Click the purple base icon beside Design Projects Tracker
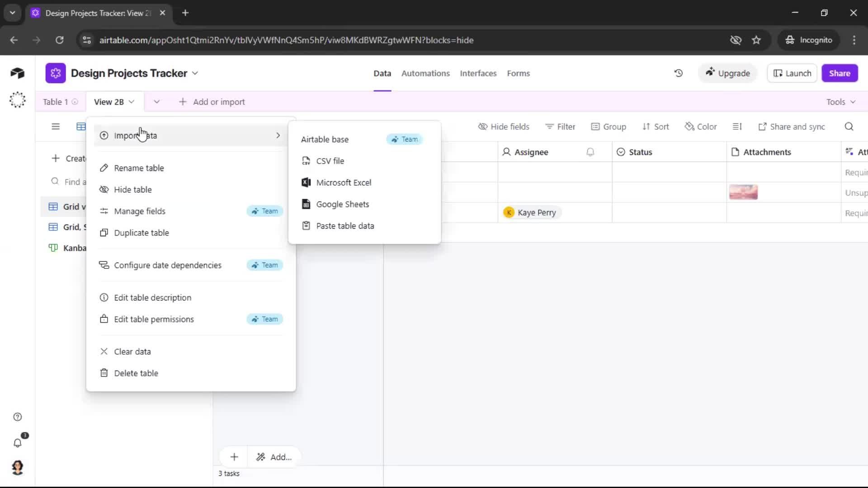 pyautogui.click(x=56, y=73)
